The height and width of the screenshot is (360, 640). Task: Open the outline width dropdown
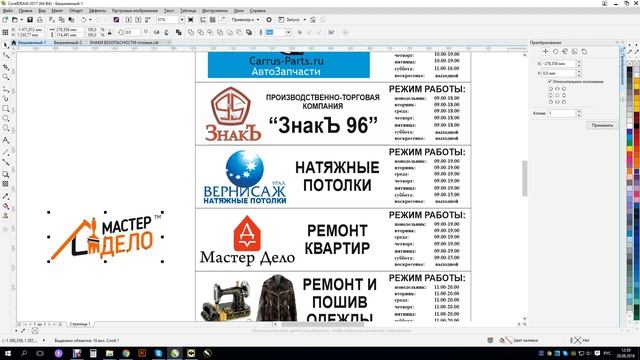point(288,32)
